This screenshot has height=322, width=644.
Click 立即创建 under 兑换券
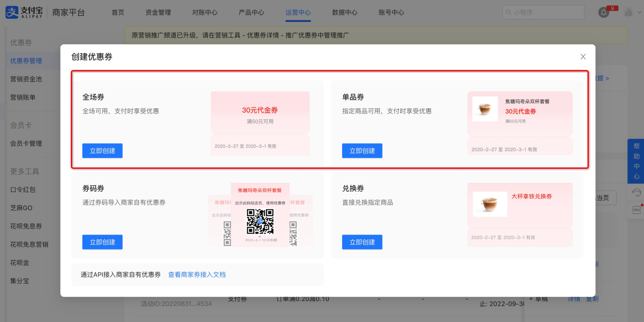click(362, 242)
